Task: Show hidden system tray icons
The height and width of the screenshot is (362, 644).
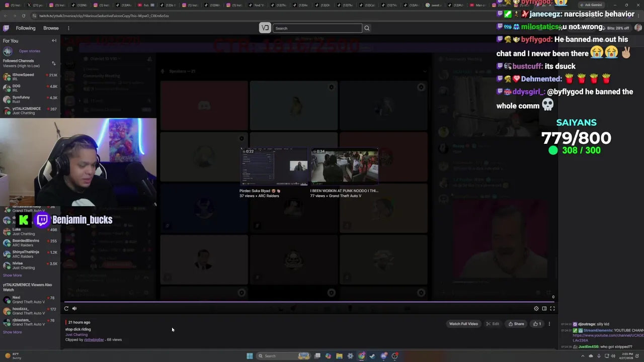Action: click(x=583, y=356)
